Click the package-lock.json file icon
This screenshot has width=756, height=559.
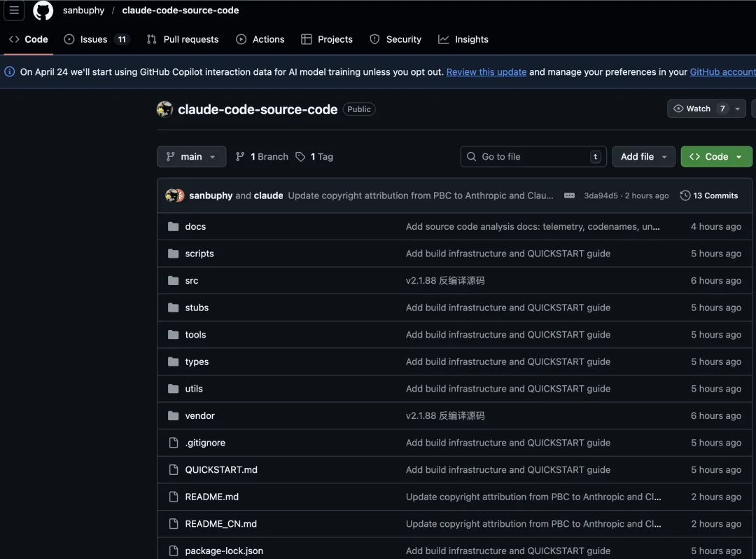(174, 551)
